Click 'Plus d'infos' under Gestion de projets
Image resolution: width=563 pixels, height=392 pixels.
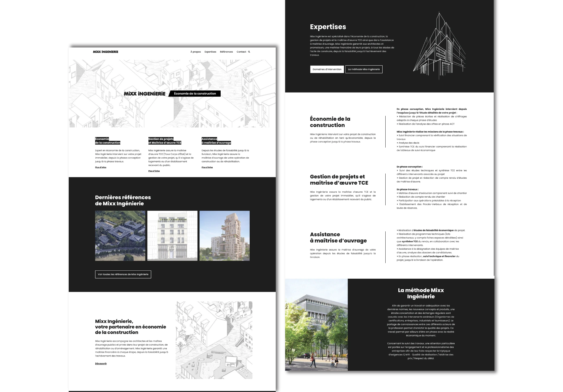coord(154,171)
